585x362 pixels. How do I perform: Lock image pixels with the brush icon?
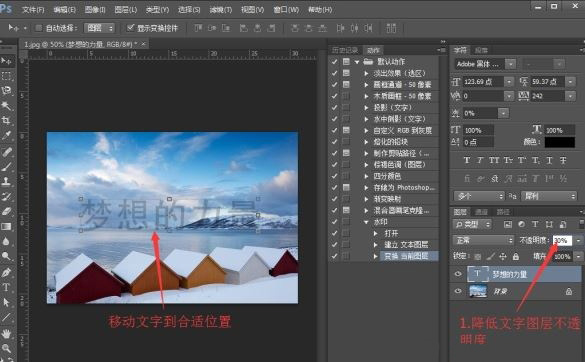[x=491, y=256]
